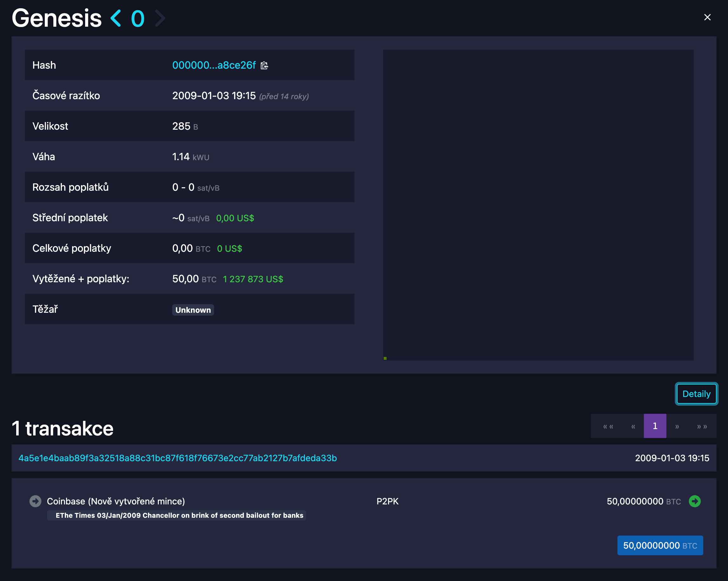Close the Genesis block view
The width and height of the screenshot is (728, 581).
pos(707,17)
